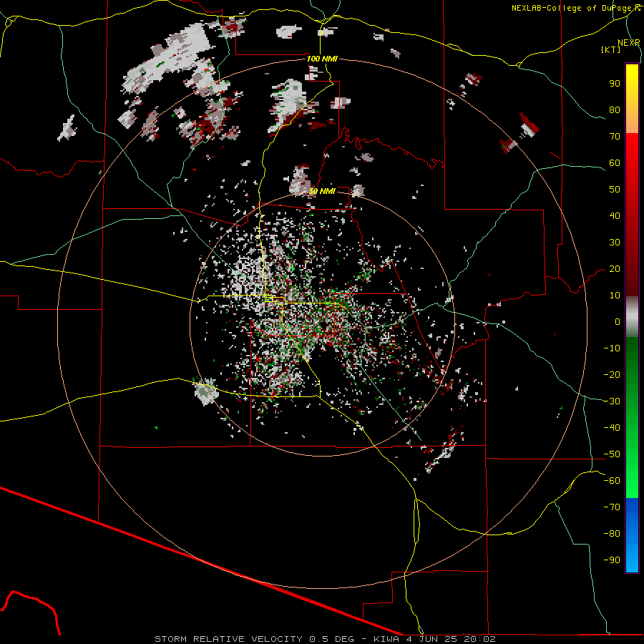Screen dimensions: 644x644
Task: Click the 0.5 DEG elevation text in footer
Action: tap(331, 639)
